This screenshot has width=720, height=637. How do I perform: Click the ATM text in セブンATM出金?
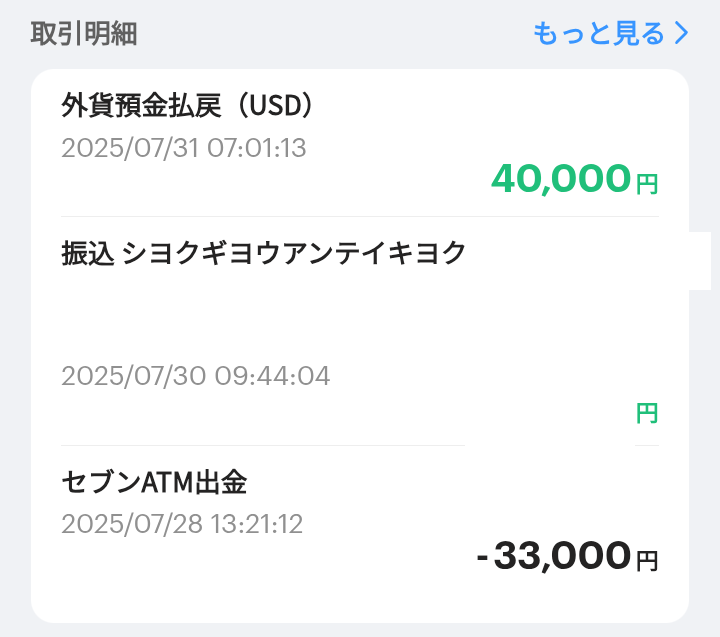170,483
